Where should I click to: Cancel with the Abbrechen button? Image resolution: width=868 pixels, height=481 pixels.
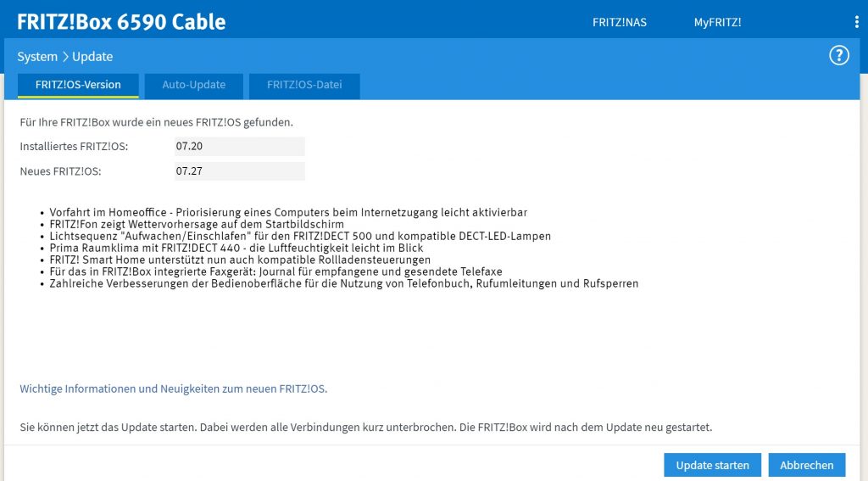(x=807, y=465)
